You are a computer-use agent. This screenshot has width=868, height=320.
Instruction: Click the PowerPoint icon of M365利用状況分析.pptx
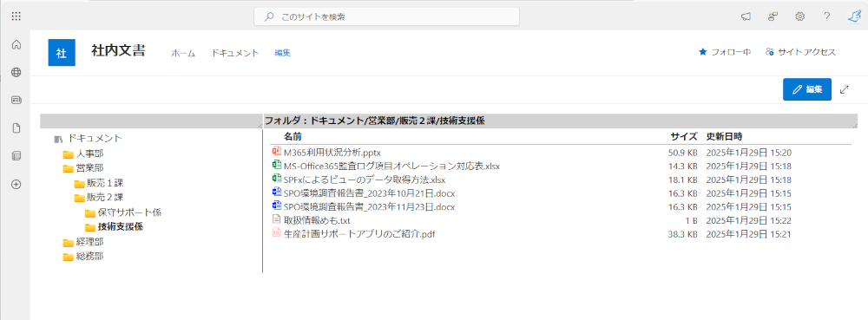click(277, 152)
